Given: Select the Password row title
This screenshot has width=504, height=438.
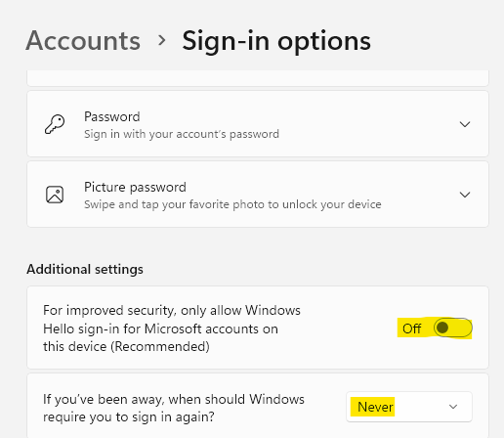Looking at the screenshot, I should (x=112, y=116).
